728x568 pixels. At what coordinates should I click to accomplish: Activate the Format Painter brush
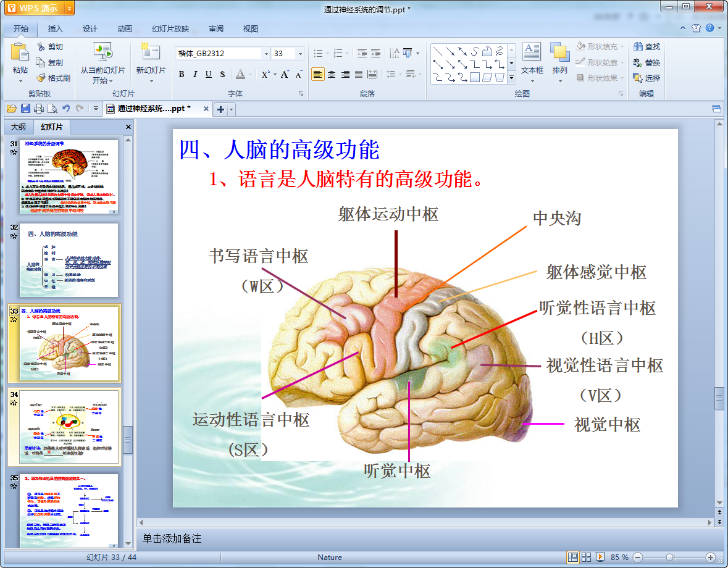pyautogui.click(x=41, y=78)
